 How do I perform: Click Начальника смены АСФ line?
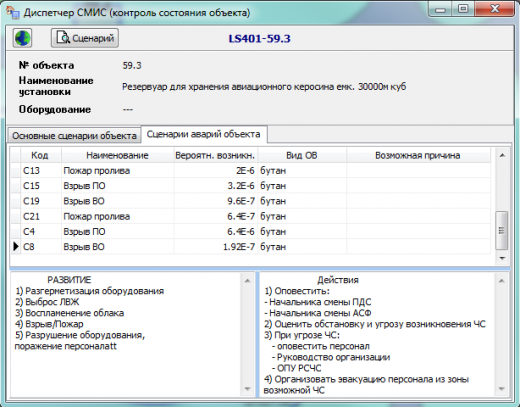pyautogui.click(x=318, y=313)
